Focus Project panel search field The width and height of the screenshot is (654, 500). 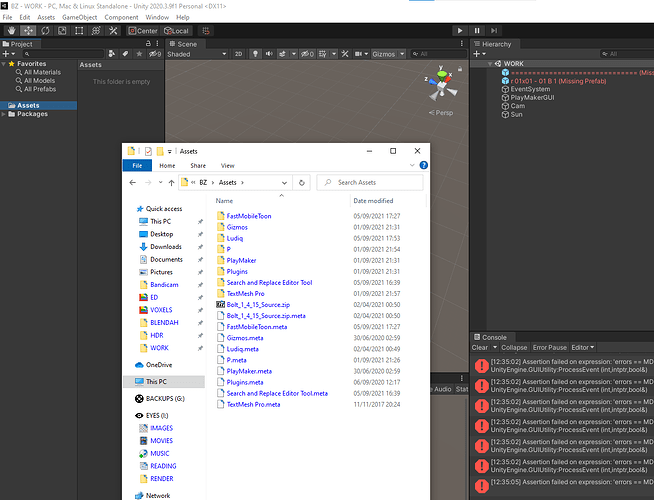coord(63,54)
